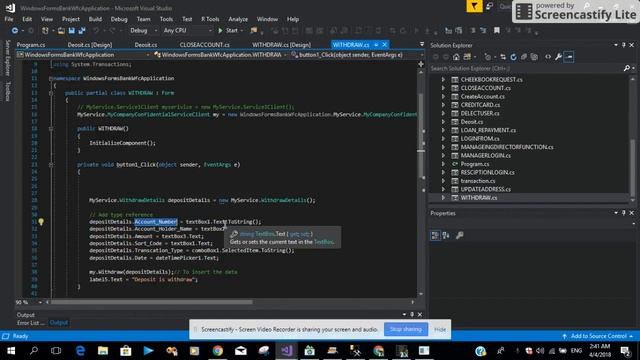Image resolution: width=640 pixels, height=360 pixels.
Task: Click the Save All toolbar icon
Action: (82, 31)
